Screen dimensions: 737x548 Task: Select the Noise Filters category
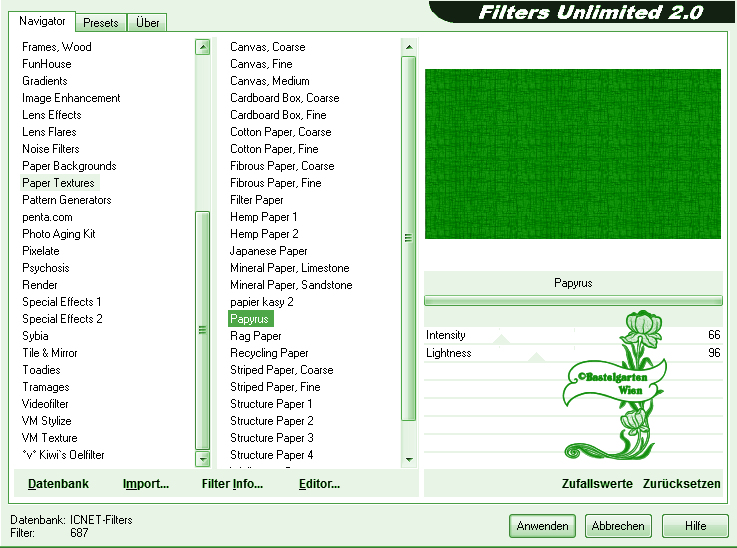[51, 149]
